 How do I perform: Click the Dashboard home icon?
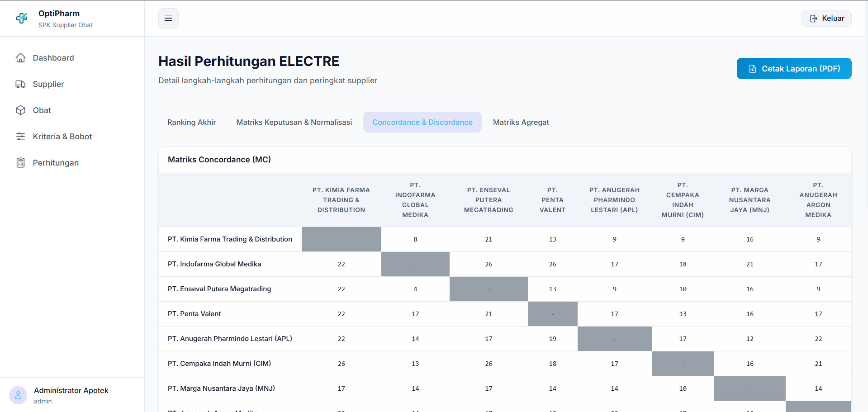click(20, 58)
